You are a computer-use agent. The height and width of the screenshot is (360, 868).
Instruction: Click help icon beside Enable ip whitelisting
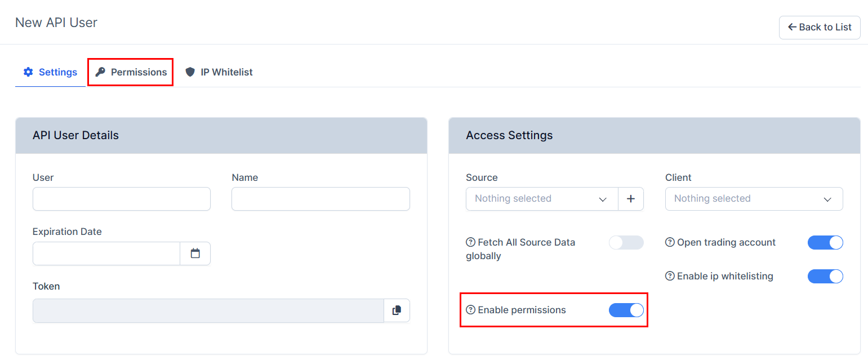pos(670,276)
